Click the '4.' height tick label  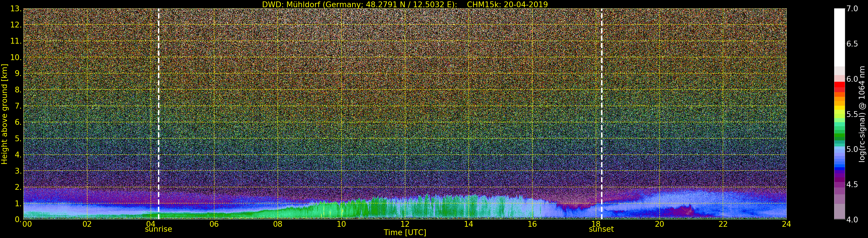tap(18, 155)
